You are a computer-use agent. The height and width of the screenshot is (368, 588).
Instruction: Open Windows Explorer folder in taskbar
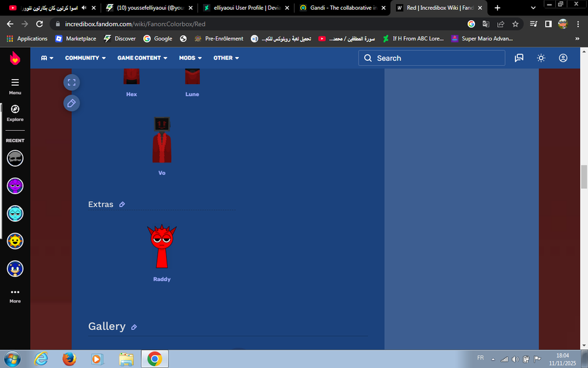point(126,360)
